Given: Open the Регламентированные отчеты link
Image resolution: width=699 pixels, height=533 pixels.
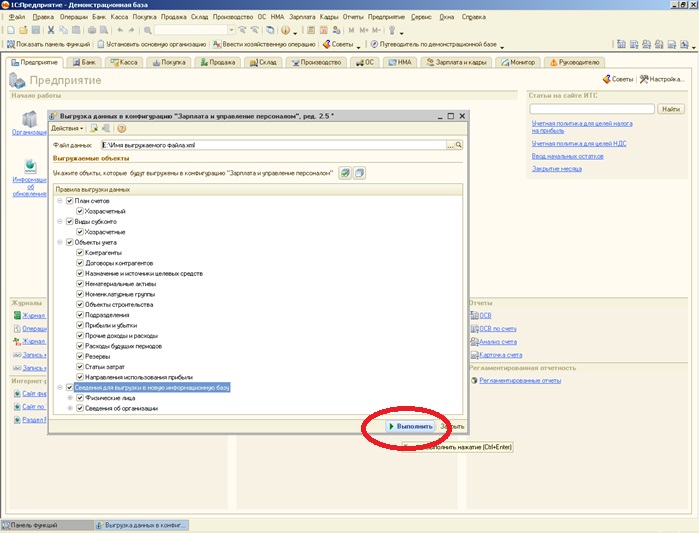Looking at the screenshot, I should [520, 381].
